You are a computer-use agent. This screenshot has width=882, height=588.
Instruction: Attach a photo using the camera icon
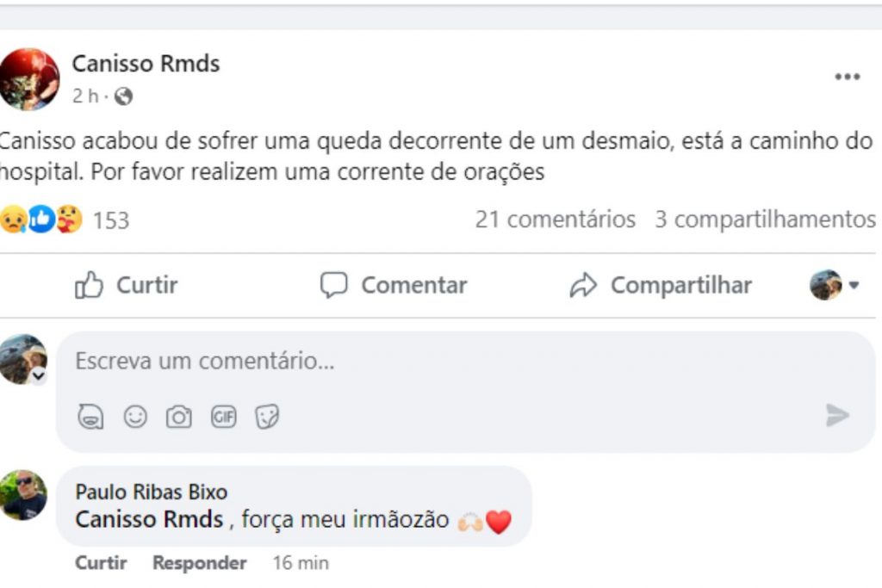(x=179, y=418)
